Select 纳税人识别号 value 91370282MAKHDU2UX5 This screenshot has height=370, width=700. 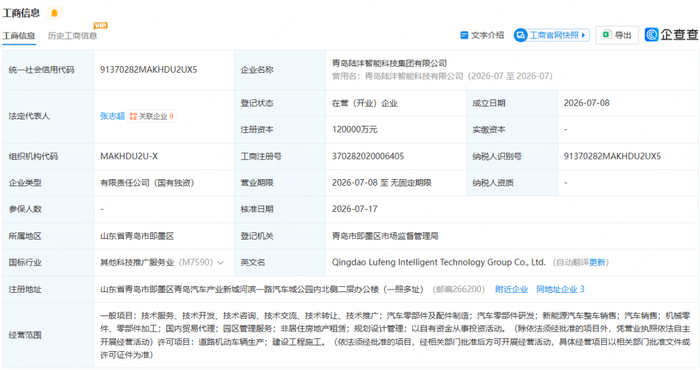pyautogui.click(x=612, y=156)
